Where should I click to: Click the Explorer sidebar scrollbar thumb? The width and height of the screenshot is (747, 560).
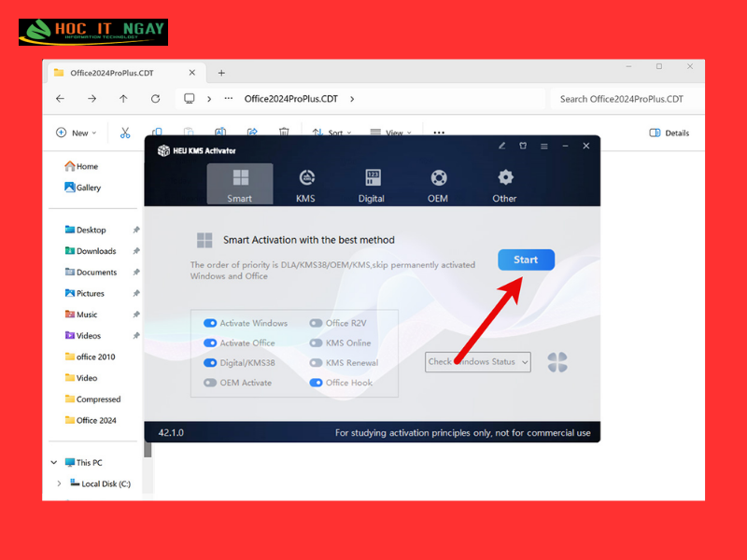(x=148, y=450)
